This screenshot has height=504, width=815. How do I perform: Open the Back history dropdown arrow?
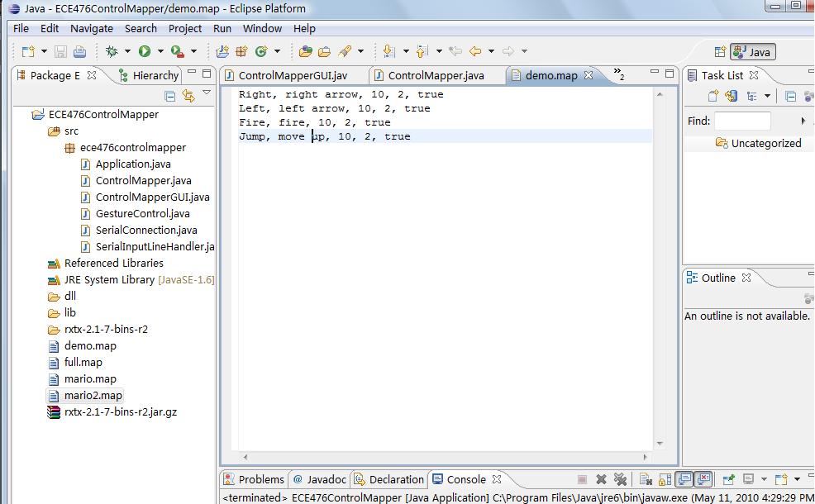click(x=491, y=51)
